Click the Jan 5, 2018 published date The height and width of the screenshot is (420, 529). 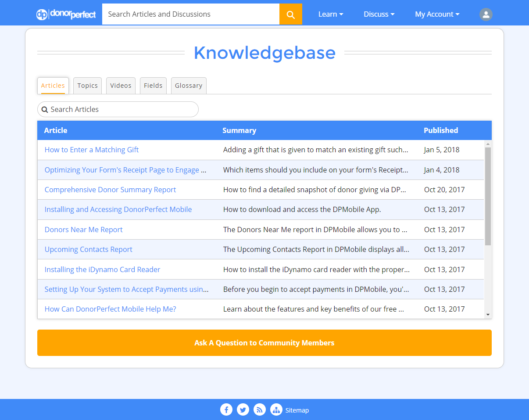pos(442,150)
